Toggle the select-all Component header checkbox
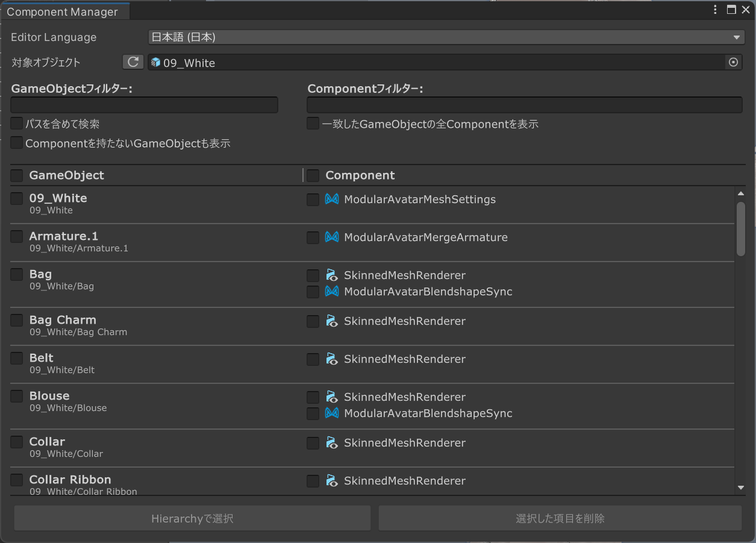The height and width of the screenshot is (543, 756). pyautogui.click(x=313, y=175)
